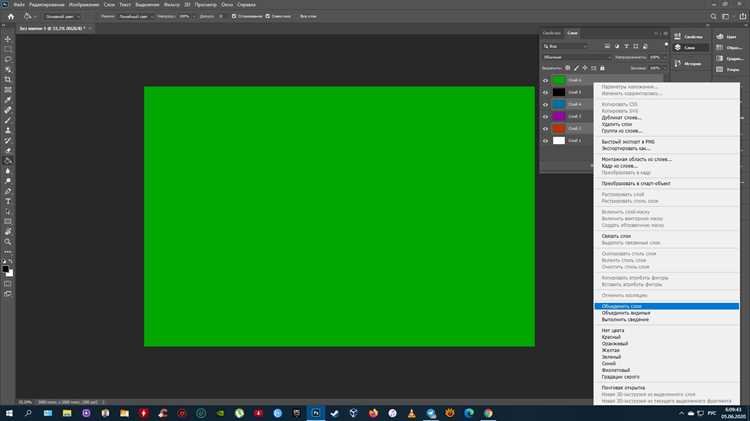
Task: Open the layer blend mode dropdown
Action: tap(577, 57)
